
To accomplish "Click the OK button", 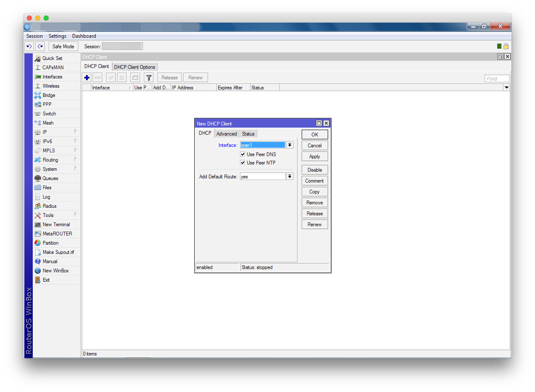I will tap(315, 135).
